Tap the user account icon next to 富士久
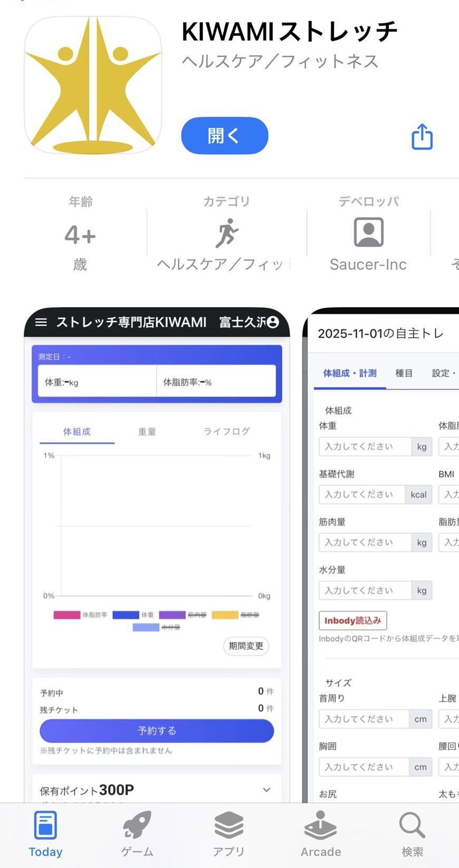This screenshot has width=459, height=868. coord(273,322)
